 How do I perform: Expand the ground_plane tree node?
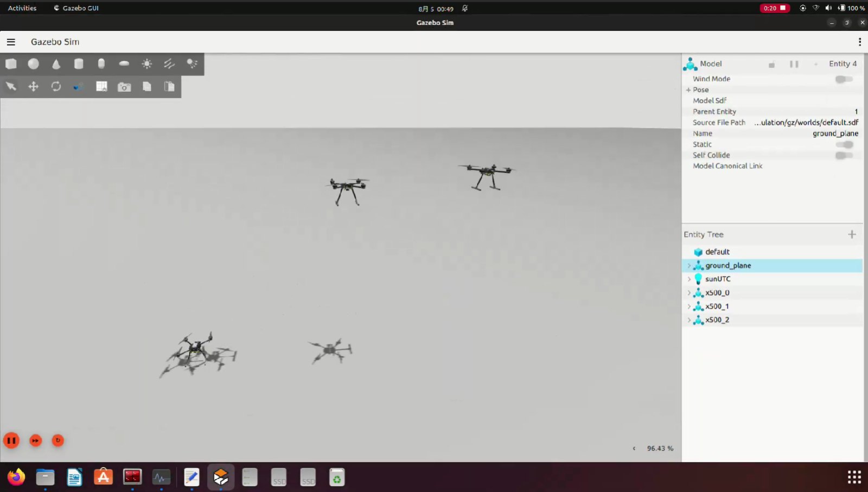click(x=689, y=266)
